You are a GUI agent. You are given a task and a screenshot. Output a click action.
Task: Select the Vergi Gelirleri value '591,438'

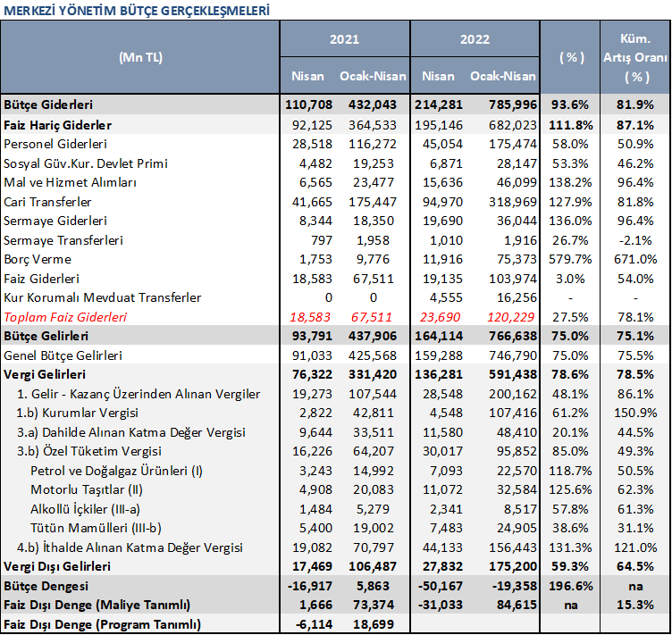pos(513,374)
